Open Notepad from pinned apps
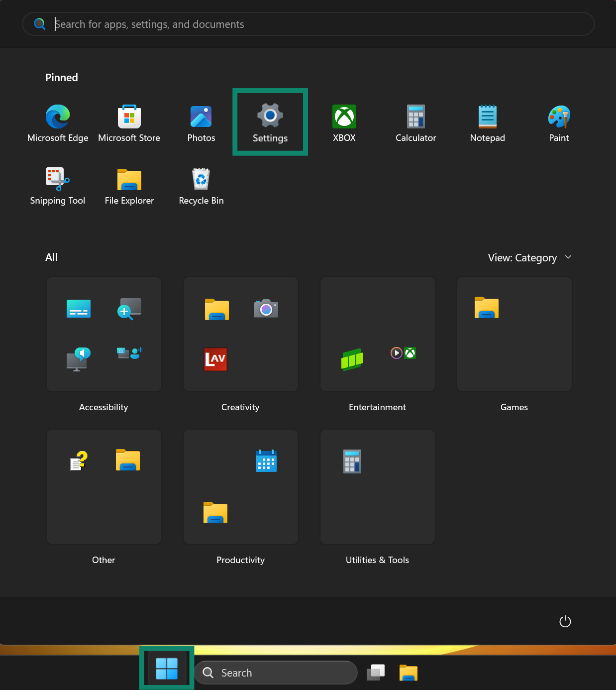The width and height of the screenshot is (616, 690). tap(488, 123)
